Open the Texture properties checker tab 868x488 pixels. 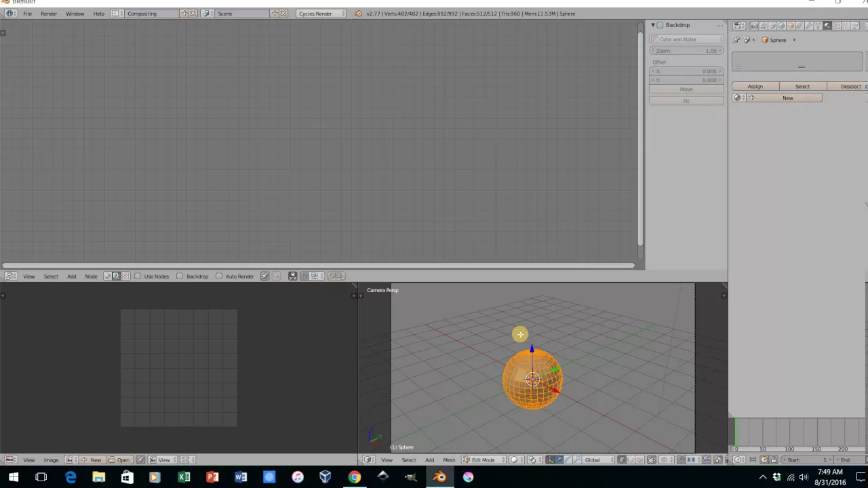point(837,26)
